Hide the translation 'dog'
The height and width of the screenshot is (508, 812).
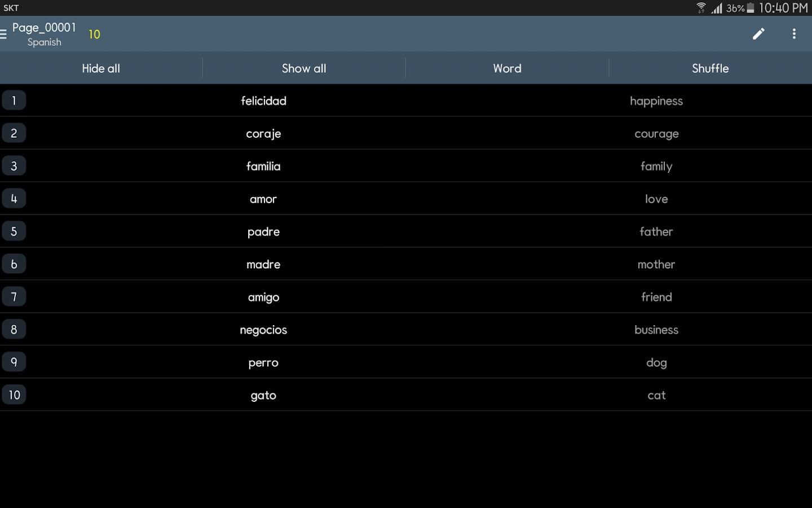(656, 363)
